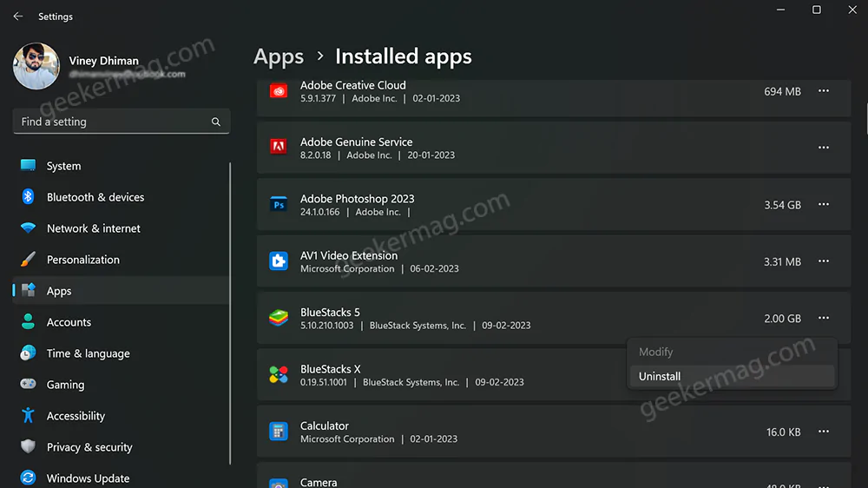
Task: Click the Adobe Genuine Service app icon
Action: point(279,147)
